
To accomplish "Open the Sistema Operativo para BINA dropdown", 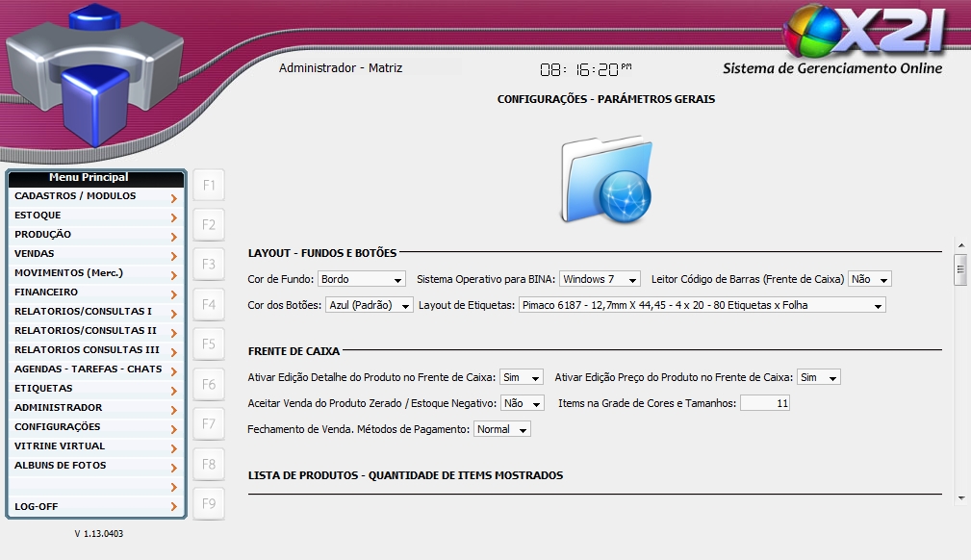I will point(600,279).
